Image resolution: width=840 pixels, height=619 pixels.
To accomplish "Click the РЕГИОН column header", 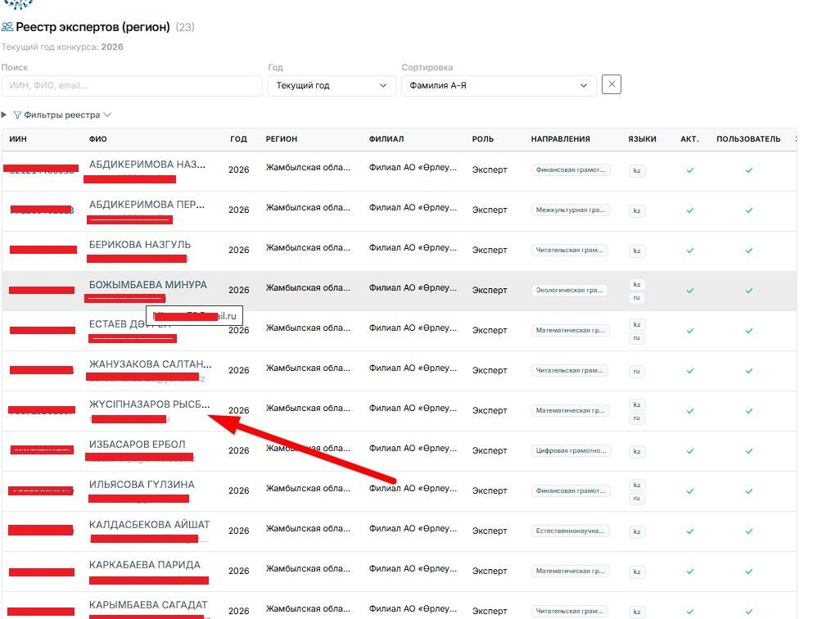I will (282, 139).
